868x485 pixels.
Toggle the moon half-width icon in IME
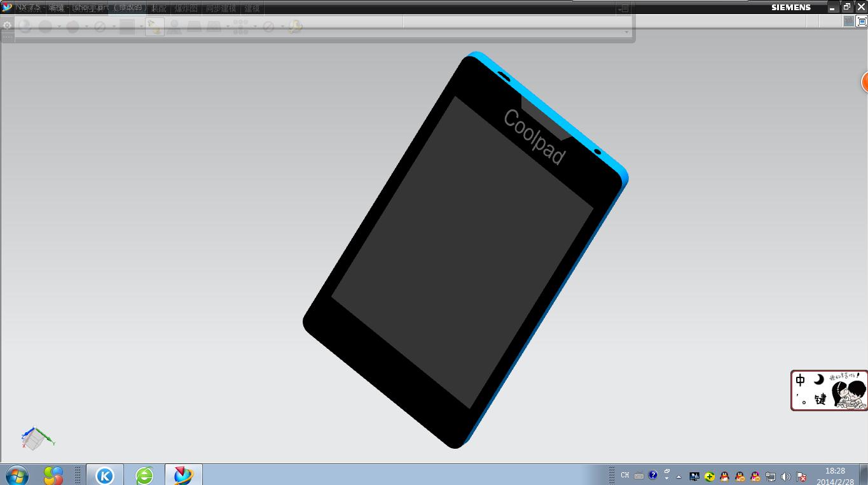coord(820,380)
